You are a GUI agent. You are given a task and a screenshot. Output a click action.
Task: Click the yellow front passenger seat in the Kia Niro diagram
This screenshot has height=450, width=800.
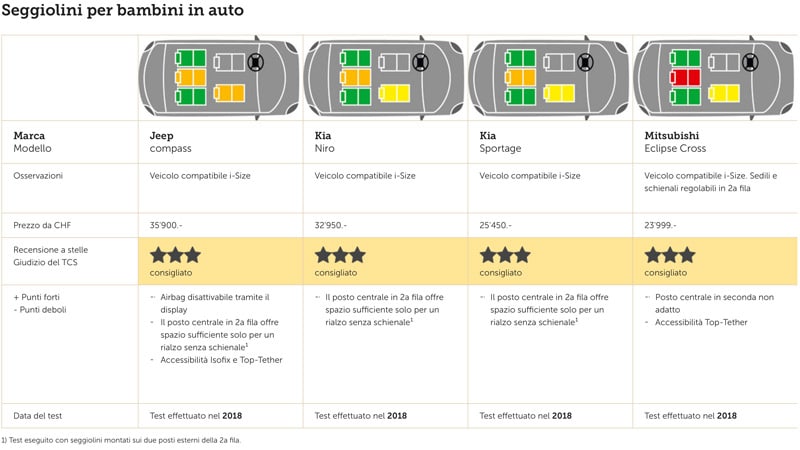[394, 93]
